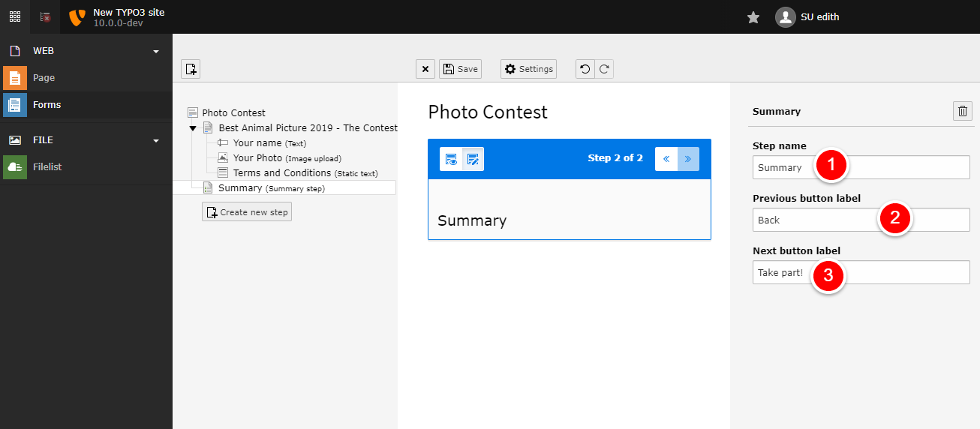Collapse the FILE module group

tap(156, 141)
